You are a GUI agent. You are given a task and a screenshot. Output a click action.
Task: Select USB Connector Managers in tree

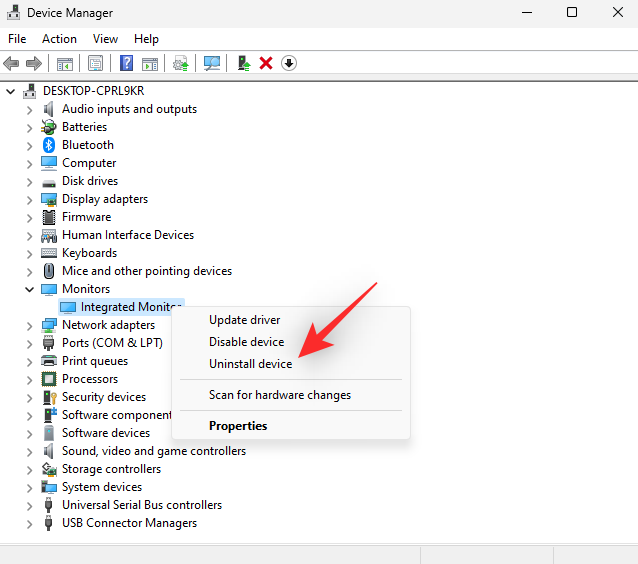[x=129, y=523]
